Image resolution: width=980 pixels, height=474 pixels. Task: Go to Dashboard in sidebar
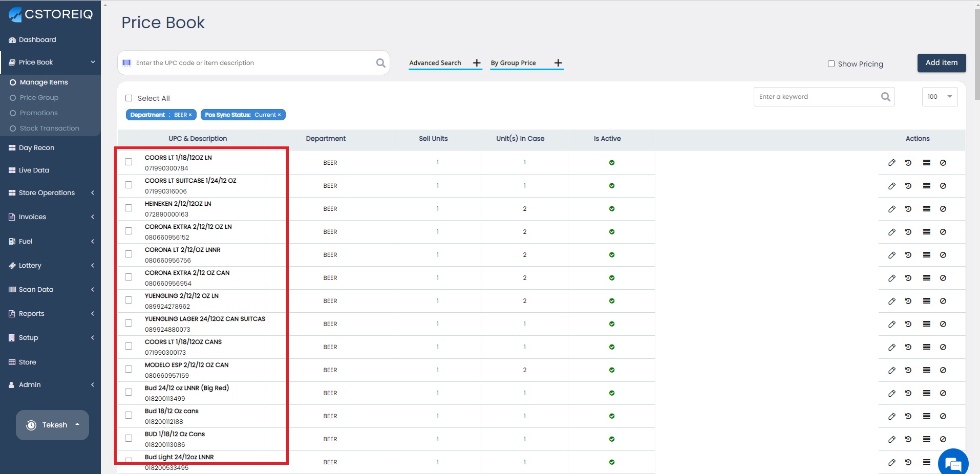[37, 40]
